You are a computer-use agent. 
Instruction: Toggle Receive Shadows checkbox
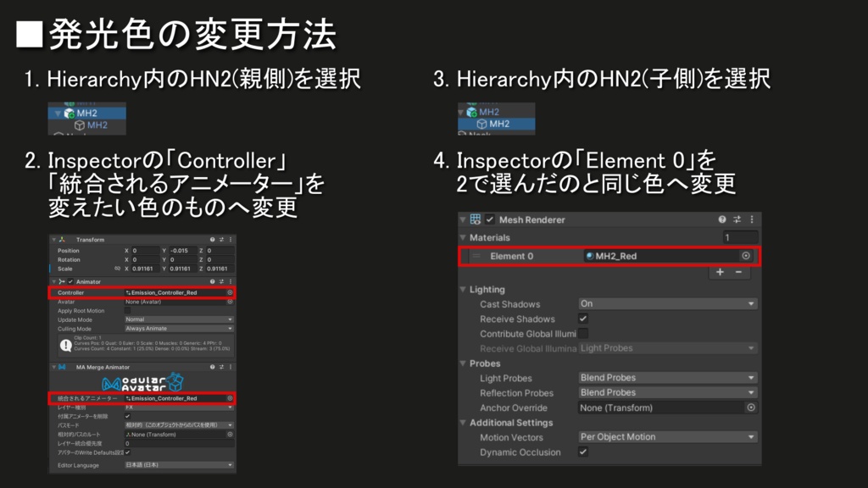583,319
